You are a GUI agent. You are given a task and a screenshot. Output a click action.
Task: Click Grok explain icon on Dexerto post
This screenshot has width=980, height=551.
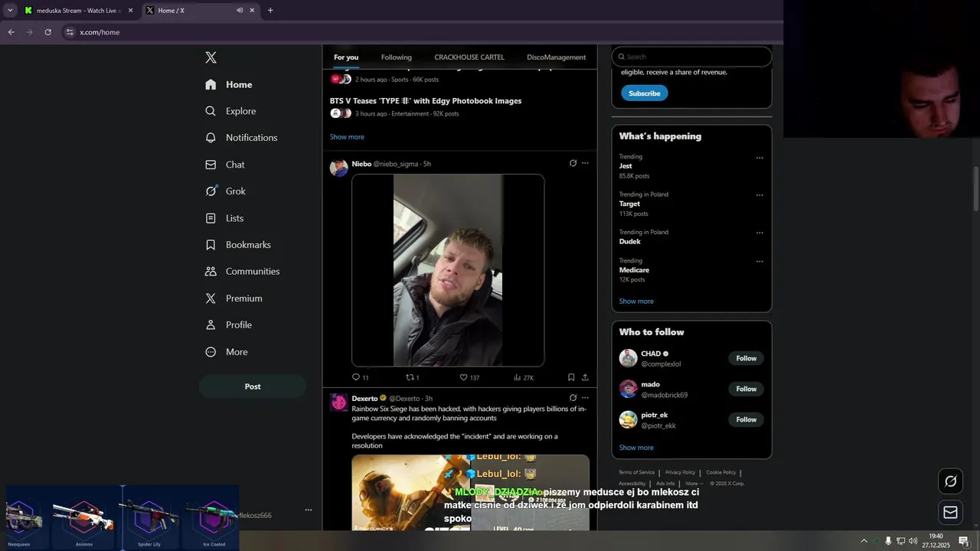coord(573,398)
